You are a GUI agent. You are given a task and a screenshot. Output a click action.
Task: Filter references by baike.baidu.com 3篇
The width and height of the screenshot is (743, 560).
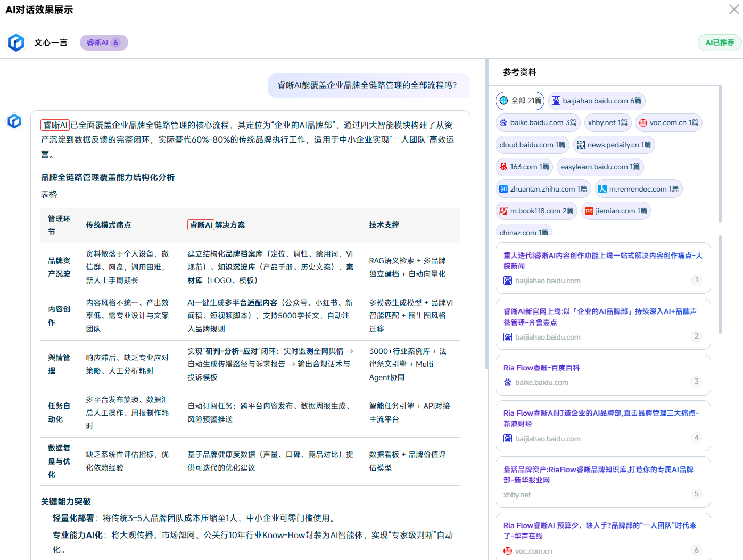tap(538, 122)
